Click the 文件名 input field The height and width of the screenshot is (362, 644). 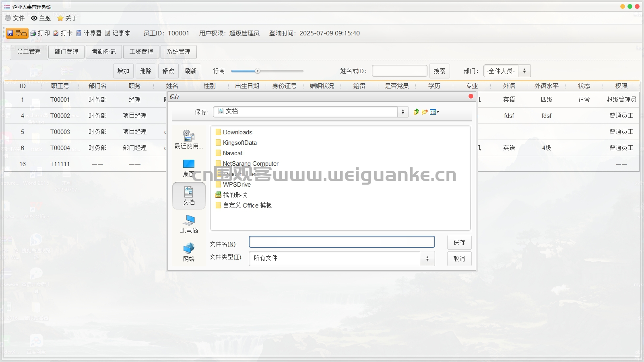pyautogui.click(x=342, y=242)
